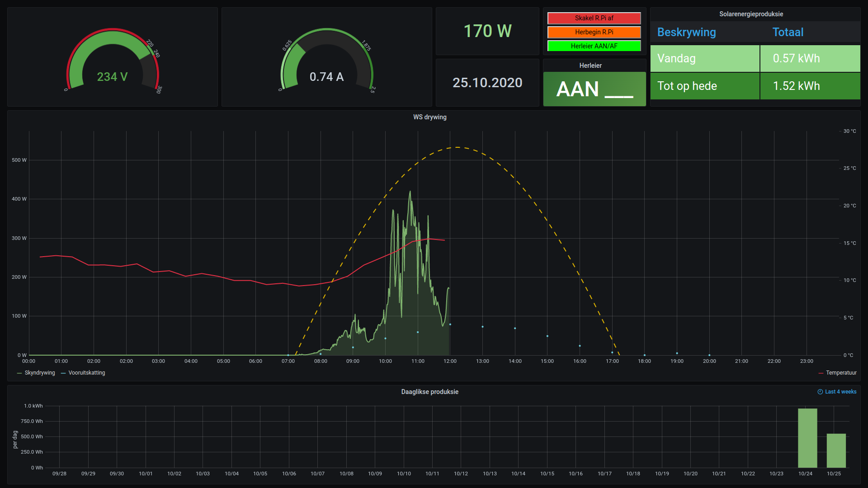Click the clock icon beside Last 4 weeks
Screen dimensions: 868x488
820,392
